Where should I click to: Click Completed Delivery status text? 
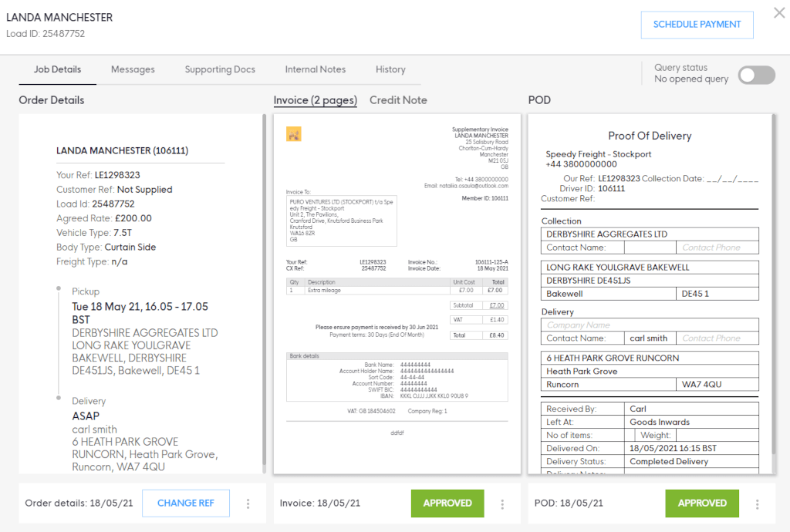pos(669,461)
